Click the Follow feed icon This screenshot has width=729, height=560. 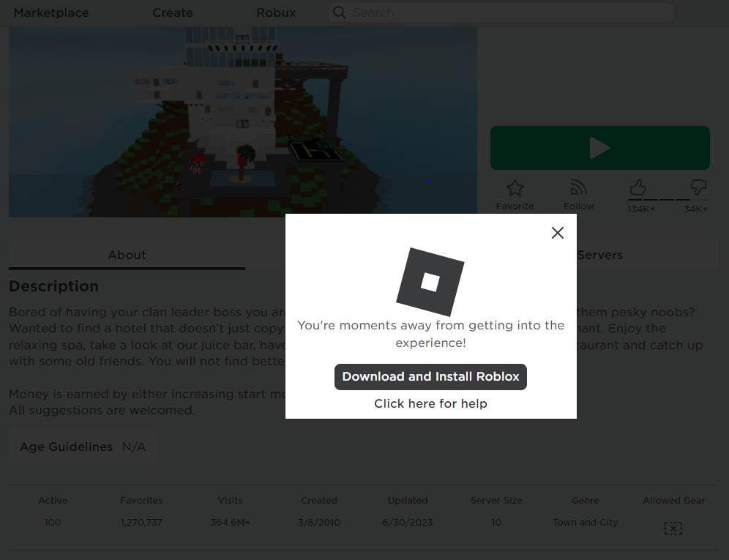coord(578,187)
